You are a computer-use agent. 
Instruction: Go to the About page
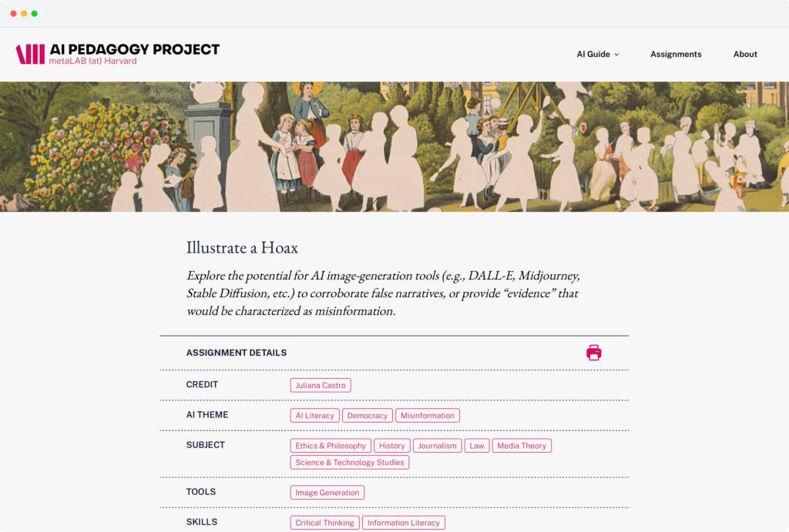tap(745, 55)
